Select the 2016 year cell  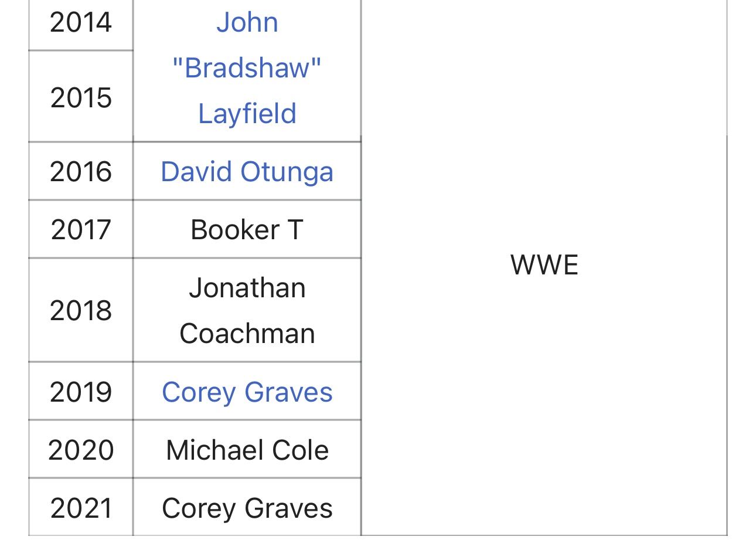(x=81, y=172)
